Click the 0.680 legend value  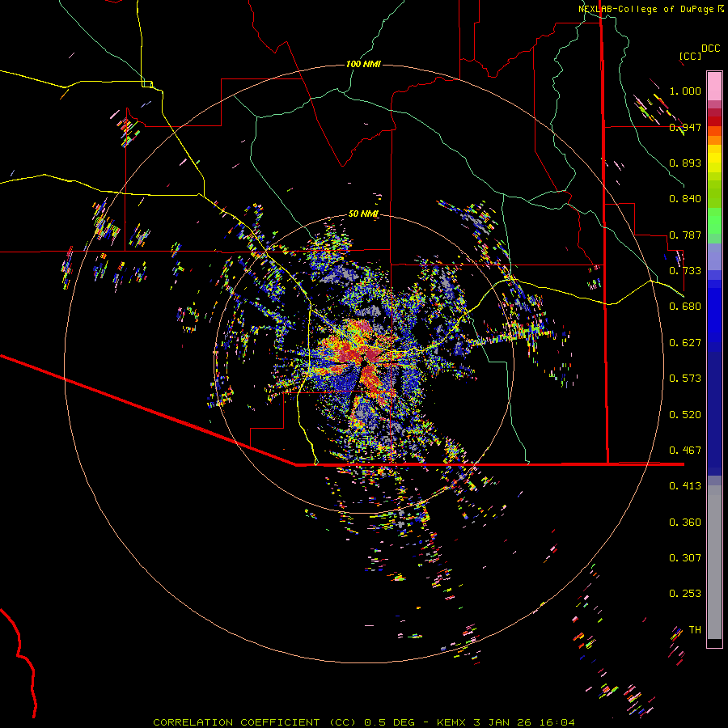(x=685, y=307)
